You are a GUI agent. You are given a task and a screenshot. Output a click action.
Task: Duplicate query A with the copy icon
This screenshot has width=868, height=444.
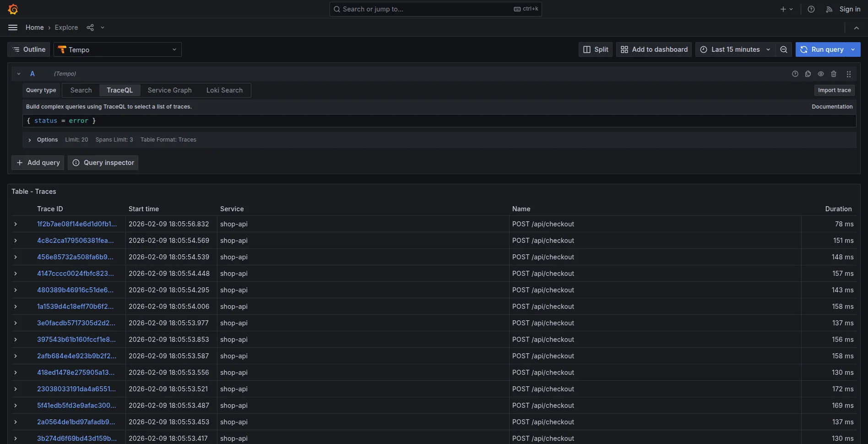tap(808, 74)
